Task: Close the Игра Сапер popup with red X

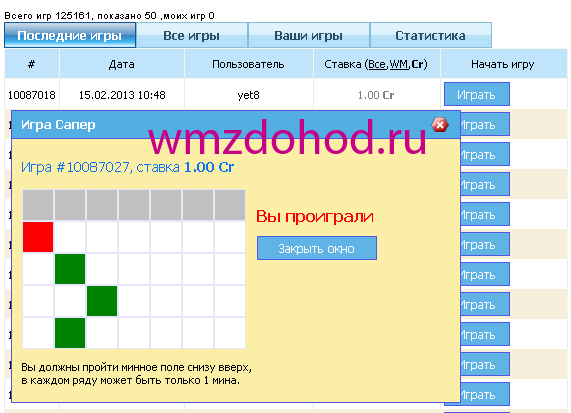Action: pos(440,125)
